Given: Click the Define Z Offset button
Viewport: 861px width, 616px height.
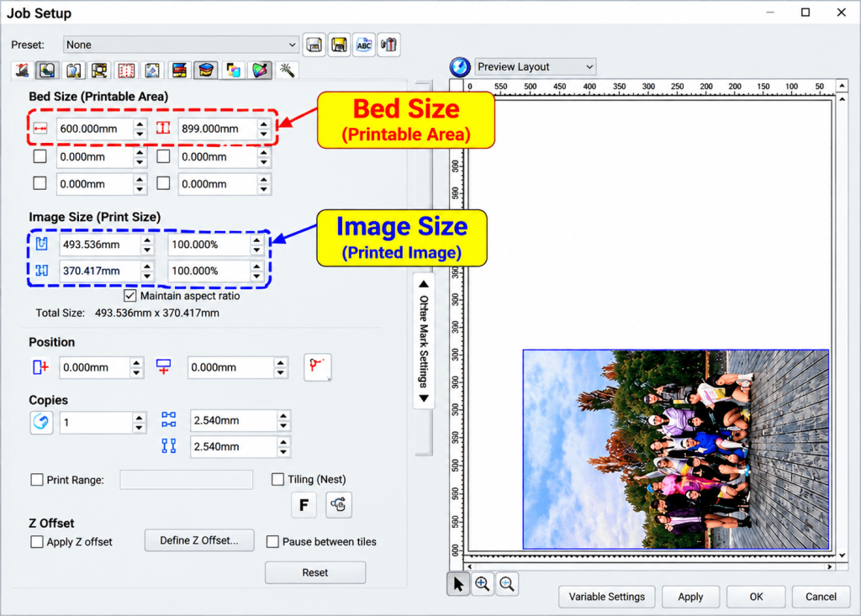Looking at the screenshot, I should click(199, 540).
